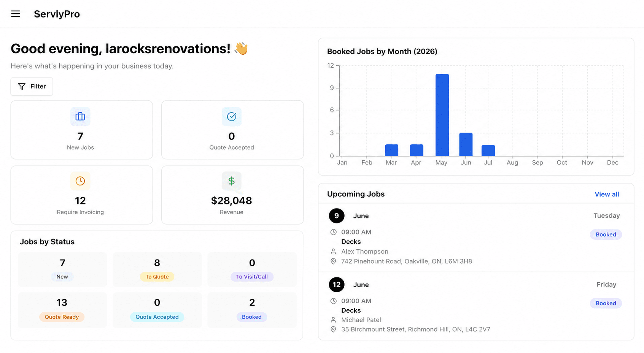Click the clock icon on Alex Thompson's job

click(x=333, y=232)
